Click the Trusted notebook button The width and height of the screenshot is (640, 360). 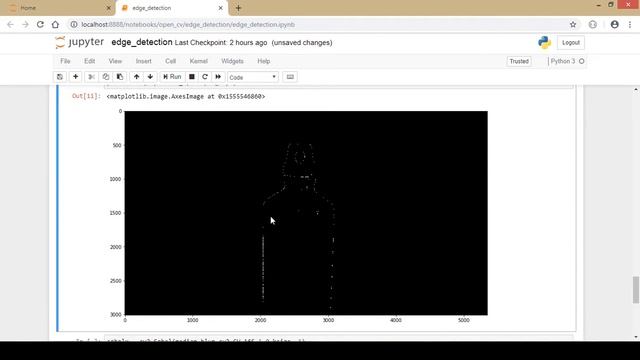pyautogui.click(x=519, y=61)
